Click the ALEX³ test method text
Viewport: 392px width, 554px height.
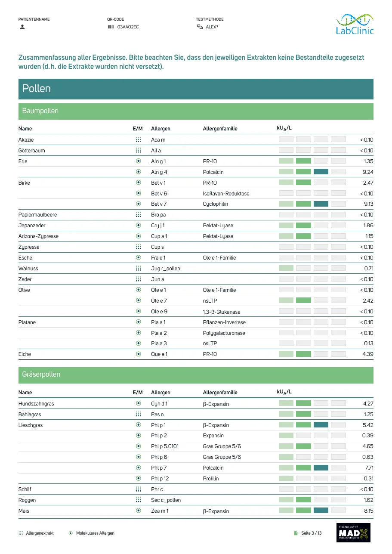[x=212, y=27]
